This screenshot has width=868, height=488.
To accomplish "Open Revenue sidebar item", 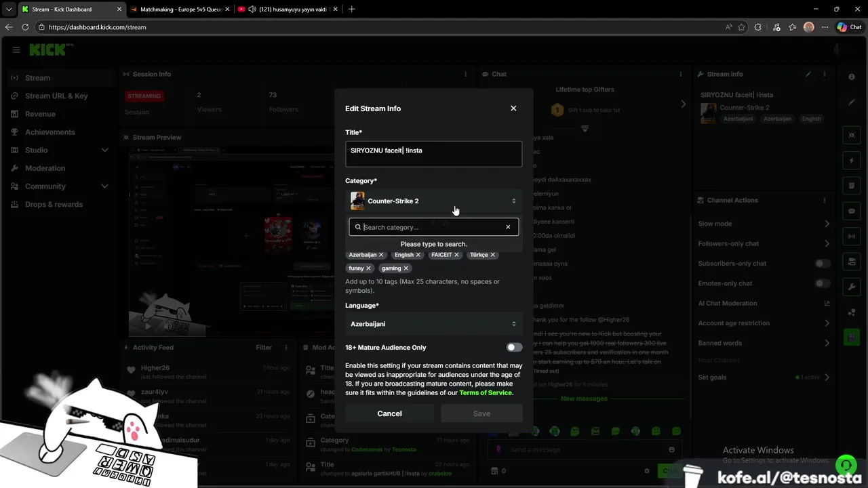I will click(x=60, y=114).
